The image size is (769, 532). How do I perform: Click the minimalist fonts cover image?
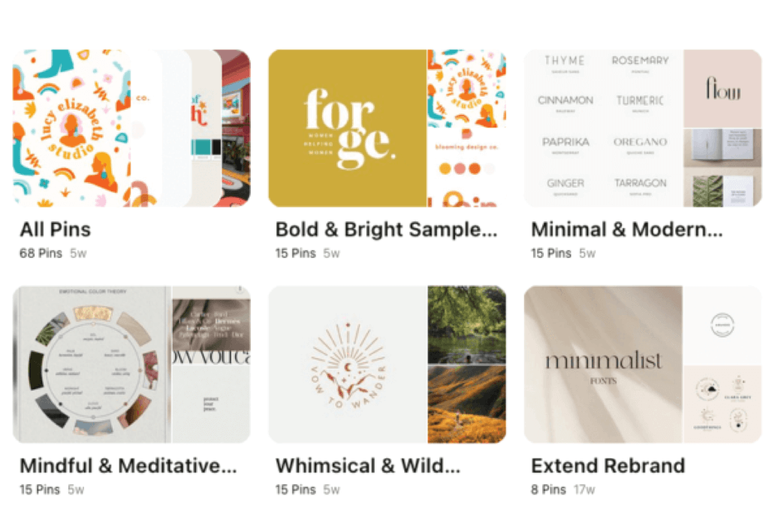pos(603,365)
